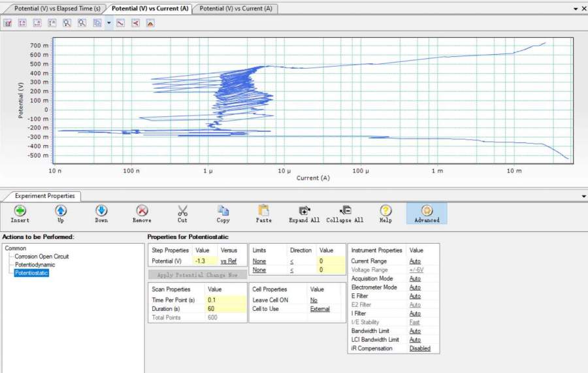Image resolution: width=588 pixels, height=373 pixels.
Task: Click the first graph toolbar icon
Action: coord(8,23)
